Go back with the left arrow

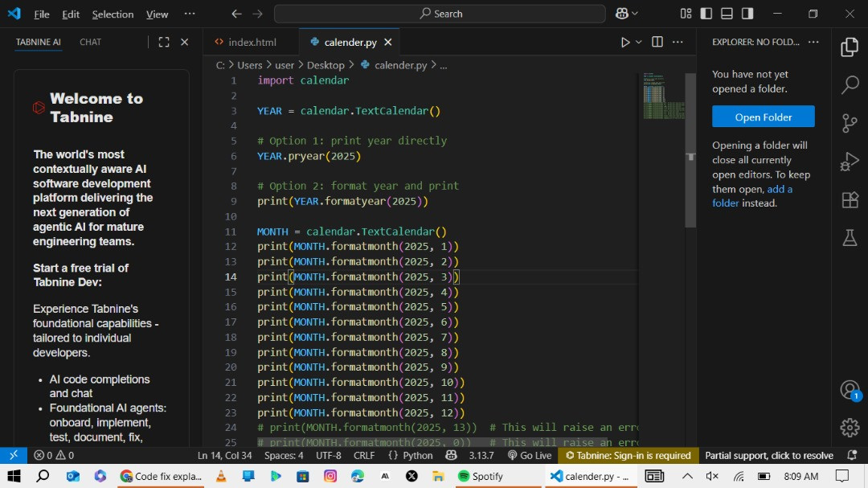[x=236, y=14]
